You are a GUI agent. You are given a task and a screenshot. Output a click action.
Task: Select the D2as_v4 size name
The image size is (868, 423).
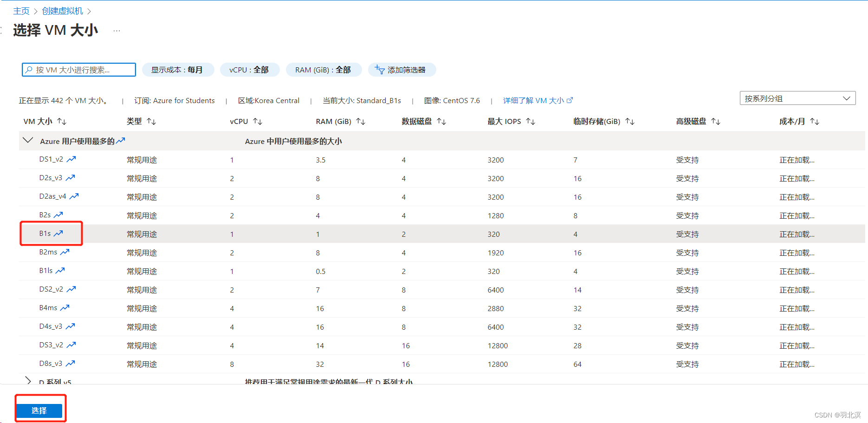[52, 196]
